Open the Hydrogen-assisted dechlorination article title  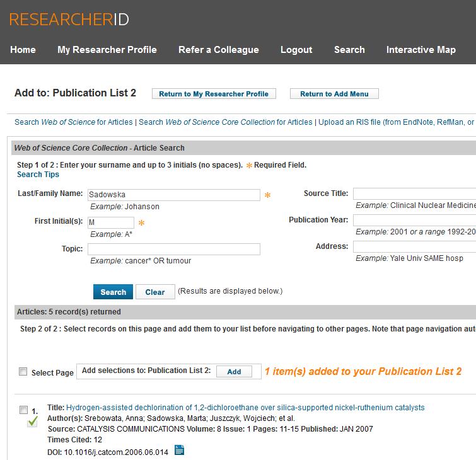pyautogui.click(x=245, y=408)
